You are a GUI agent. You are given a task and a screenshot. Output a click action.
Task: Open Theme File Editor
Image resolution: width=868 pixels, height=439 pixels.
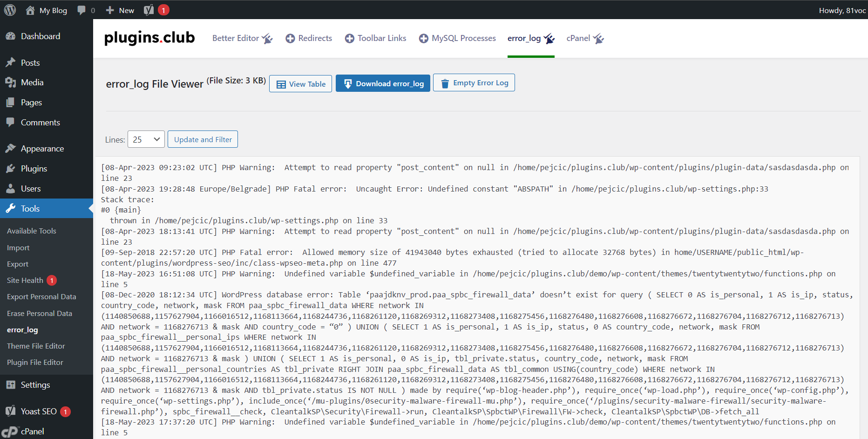36,346
